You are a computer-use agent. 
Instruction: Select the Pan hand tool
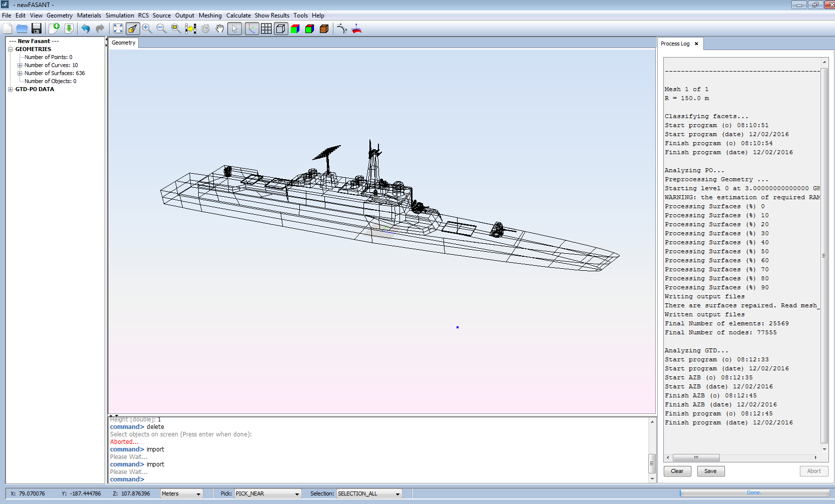point(220,29)
